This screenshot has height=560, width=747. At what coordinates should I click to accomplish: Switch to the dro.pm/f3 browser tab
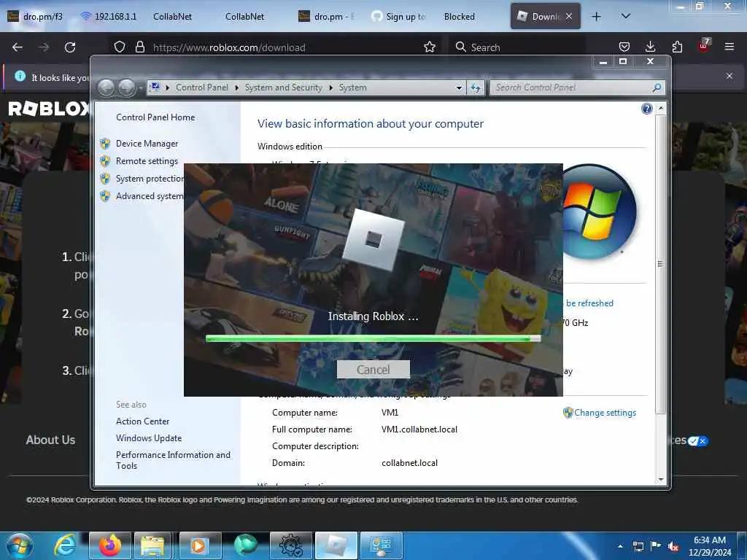pyautogui.click(x=35, y=17)
